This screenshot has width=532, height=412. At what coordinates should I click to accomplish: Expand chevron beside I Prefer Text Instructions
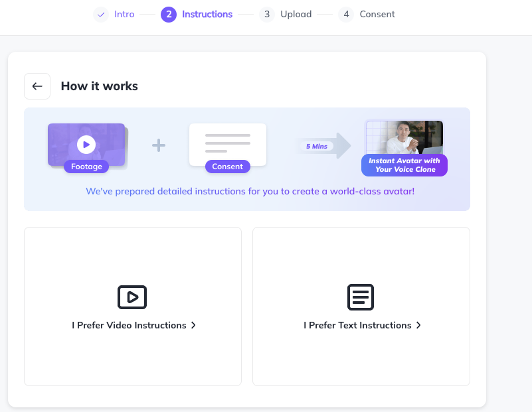click(x=418, y=325)
